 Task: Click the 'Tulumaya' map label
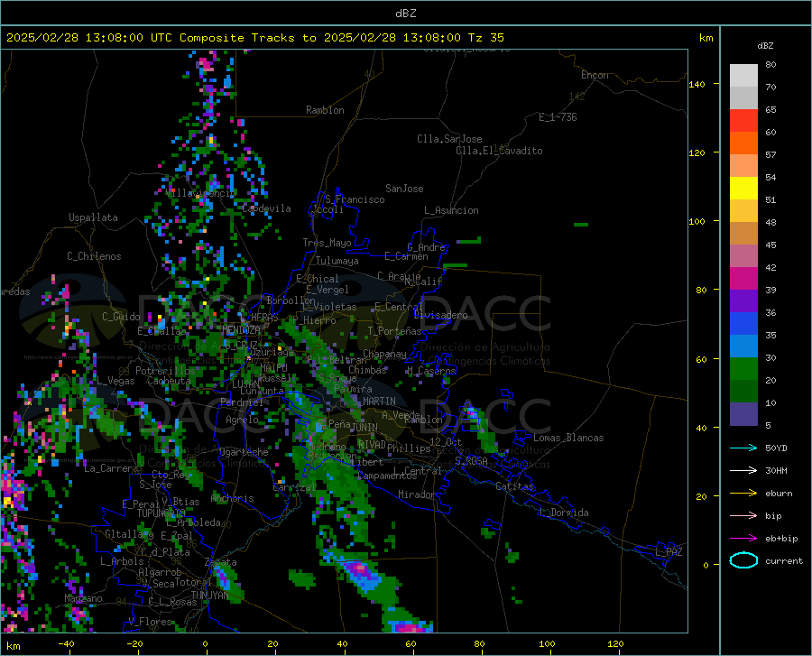pos(337,261)
